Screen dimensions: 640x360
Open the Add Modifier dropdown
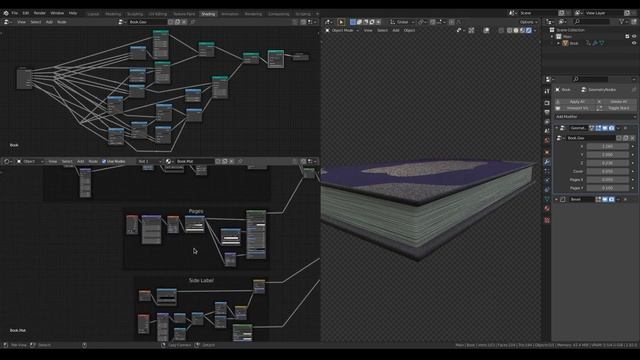596,117
